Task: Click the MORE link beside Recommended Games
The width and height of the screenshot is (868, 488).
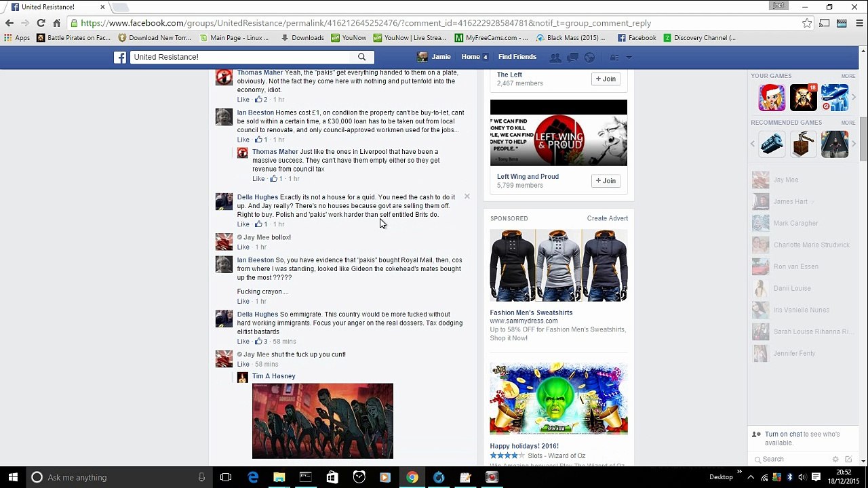Action: (848, 123)
